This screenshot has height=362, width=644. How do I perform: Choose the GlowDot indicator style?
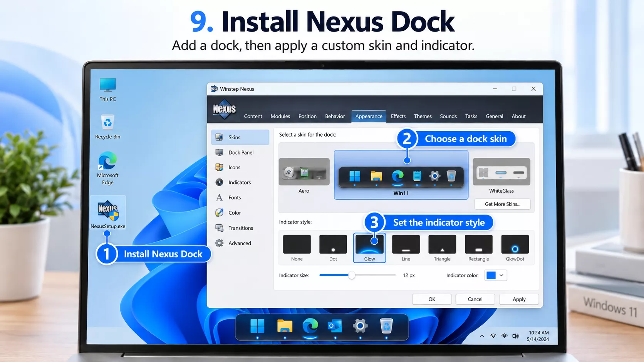coord(515,248)
